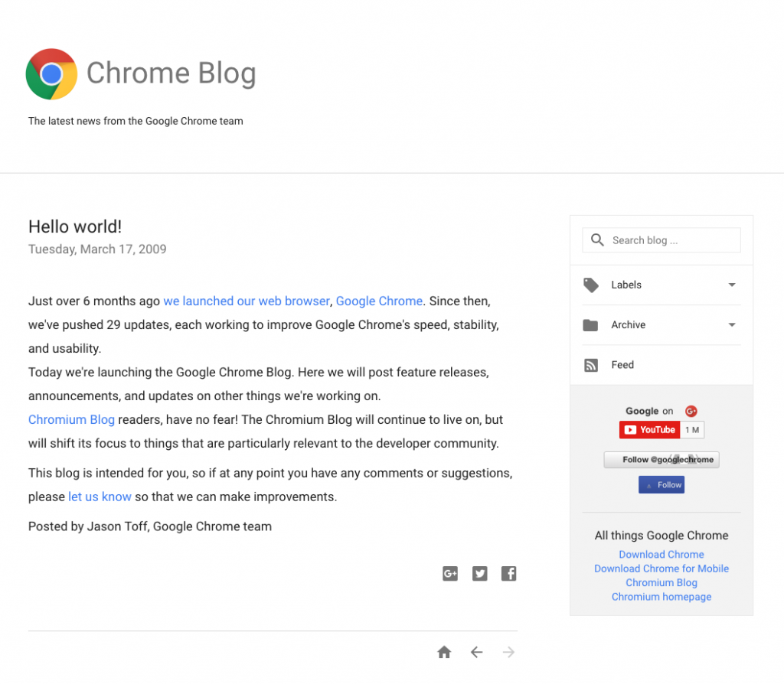This screenshot has height=684, width=784.
Task: Click the red Google+ badge icon
Action: click(691, 411)
